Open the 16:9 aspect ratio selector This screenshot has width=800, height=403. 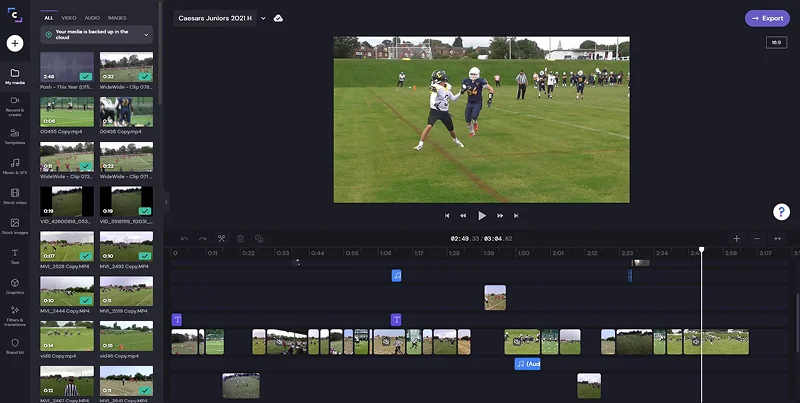pos(776,42)
